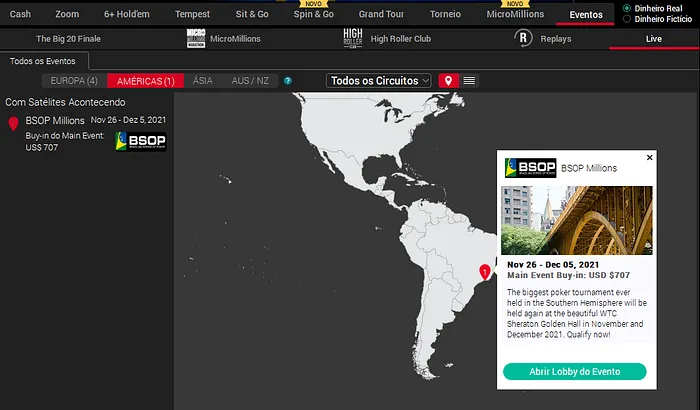700x410 pixels.
Task: Click the BSOP logo in event list
Action: 141,141
